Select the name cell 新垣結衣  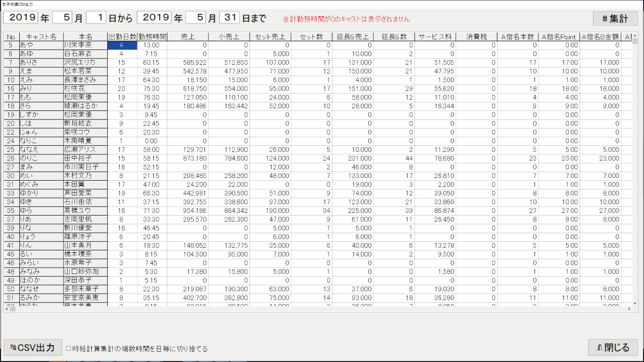point(85,123)
